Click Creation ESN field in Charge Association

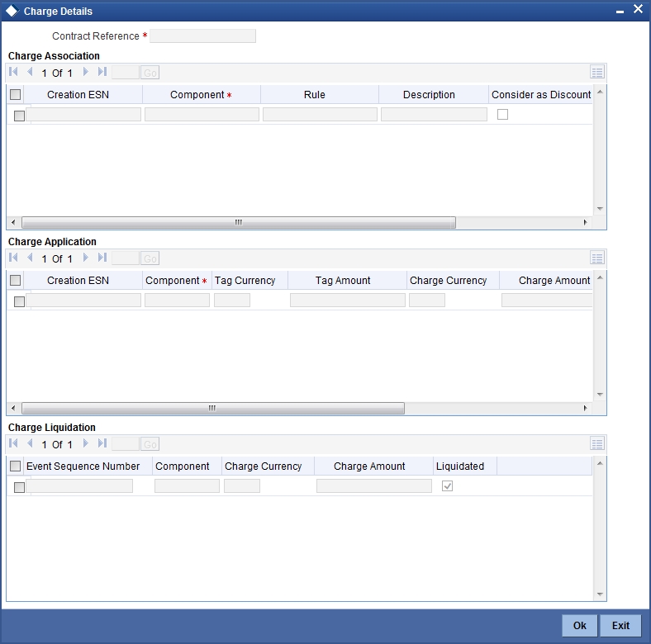click(x=83, y=115)
